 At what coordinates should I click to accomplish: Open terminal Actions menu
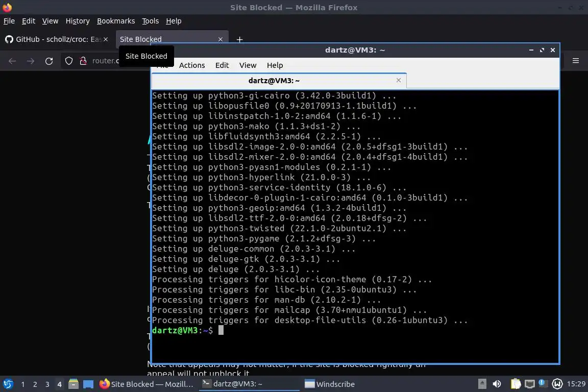point(192,65)
